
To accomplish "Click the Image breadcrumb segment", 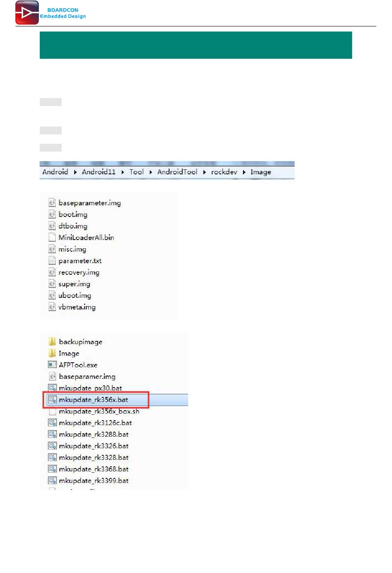I will pyautogui.click(x=261, y=172).
